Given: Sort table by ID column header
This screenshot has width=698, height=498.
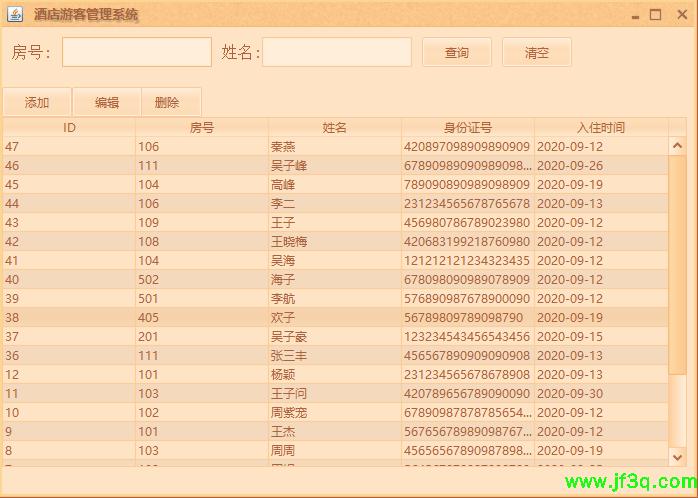Looking at the screenshot, I should pyautogui.click(x=69, y=127).
